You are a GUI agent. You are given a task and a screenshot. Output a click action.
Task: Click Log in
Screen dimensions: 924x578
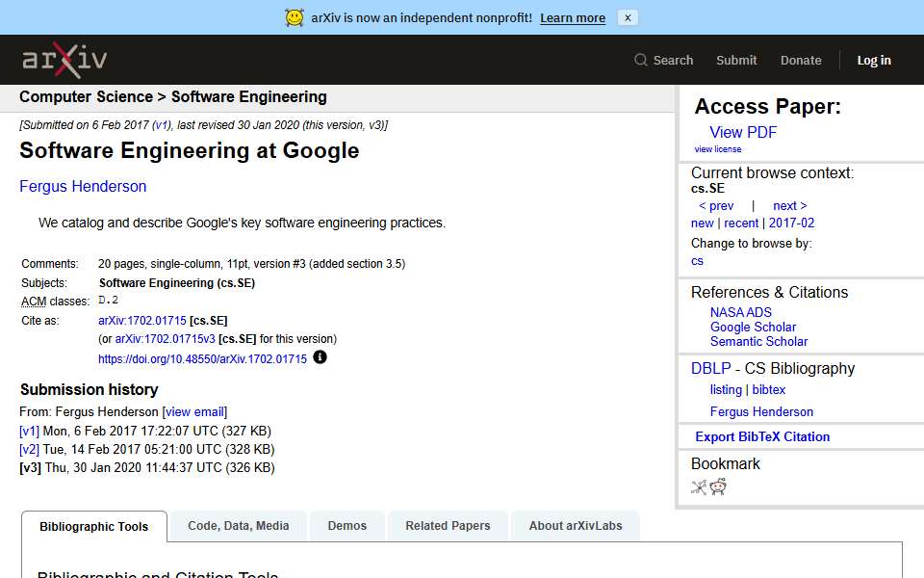pyautogui.click(x=873, y=60)
